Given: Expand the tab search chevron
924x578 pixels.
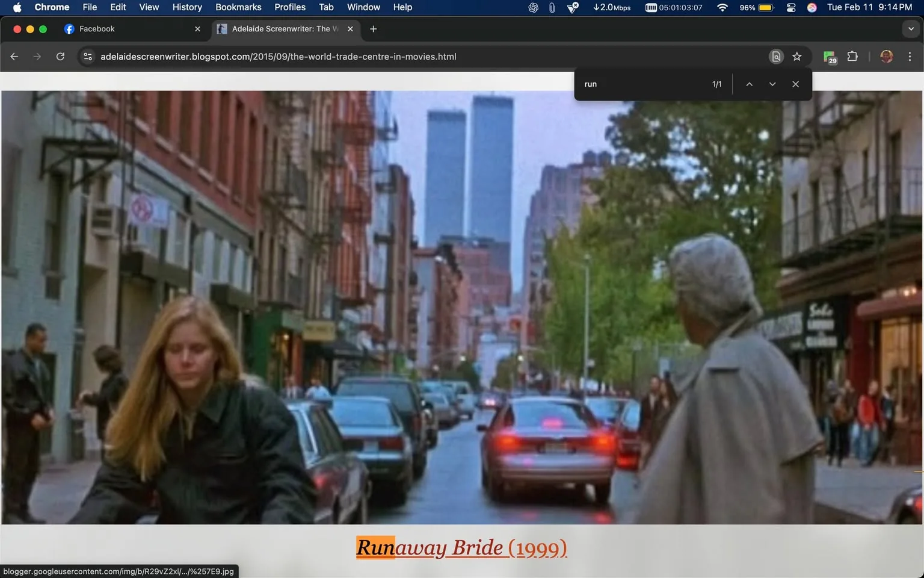Looking at the screenshot, I should (910, 28).
